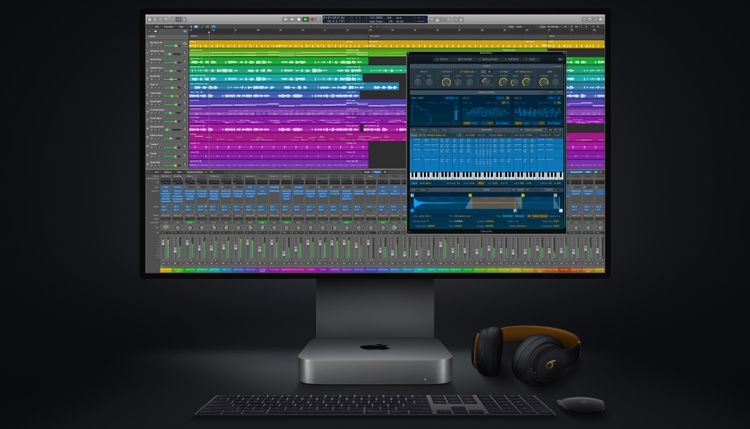Viewport: 750px width, 429px height.
Task: Click the add track plus button above track headers
Action: click(150, 32)
